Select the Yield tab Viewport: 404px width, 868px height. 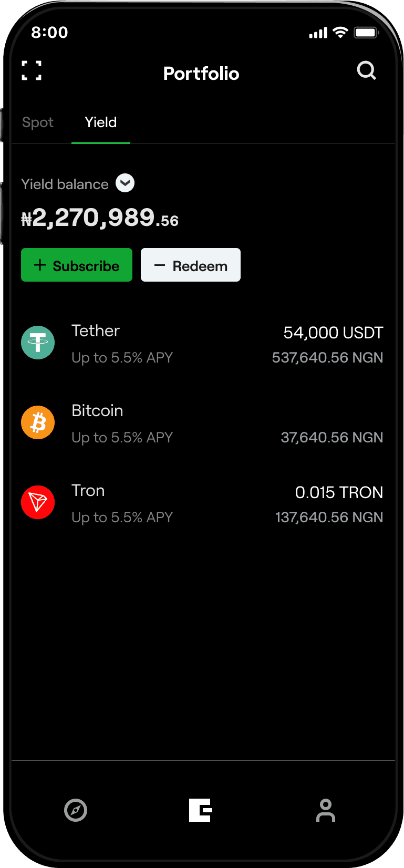click(x=101, y=122)
